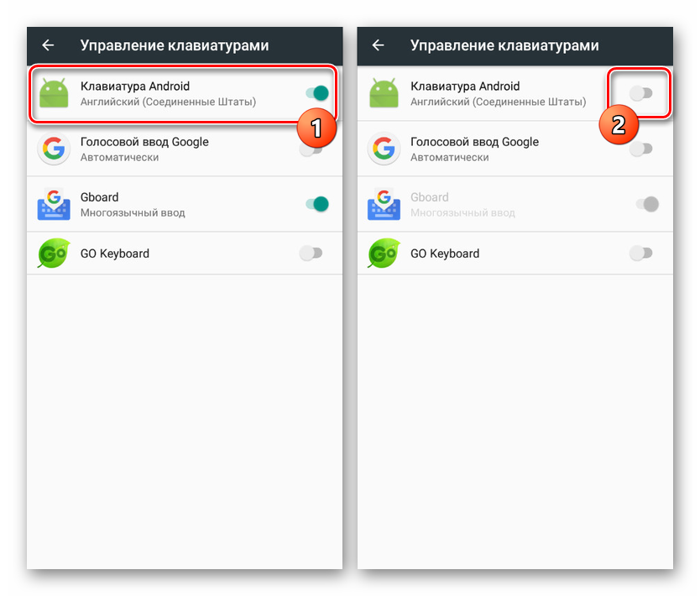Tap GO Keyboard leaf icon, left panel

[x=54, y=254]
